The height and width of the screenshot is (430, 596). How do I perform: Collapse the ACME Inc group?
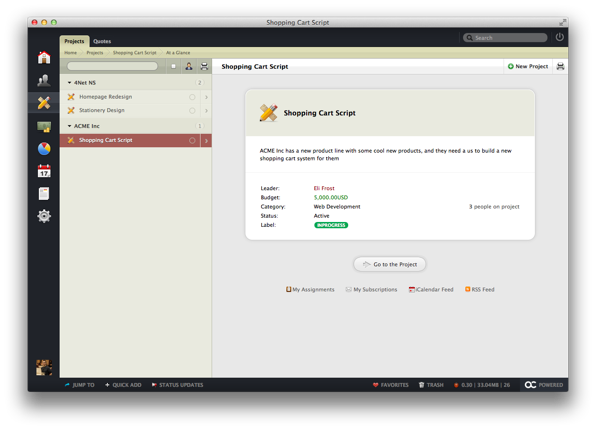70,126
